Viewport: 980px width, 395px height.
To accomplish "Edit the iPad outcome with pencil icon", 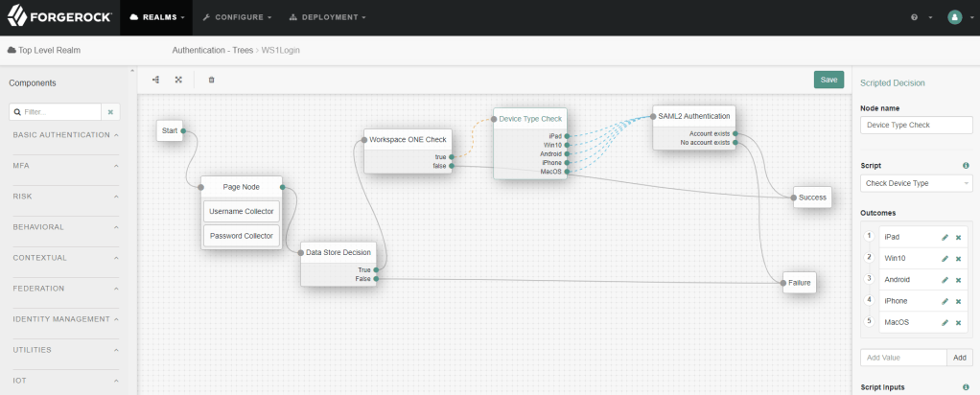I will click(945, 237).
